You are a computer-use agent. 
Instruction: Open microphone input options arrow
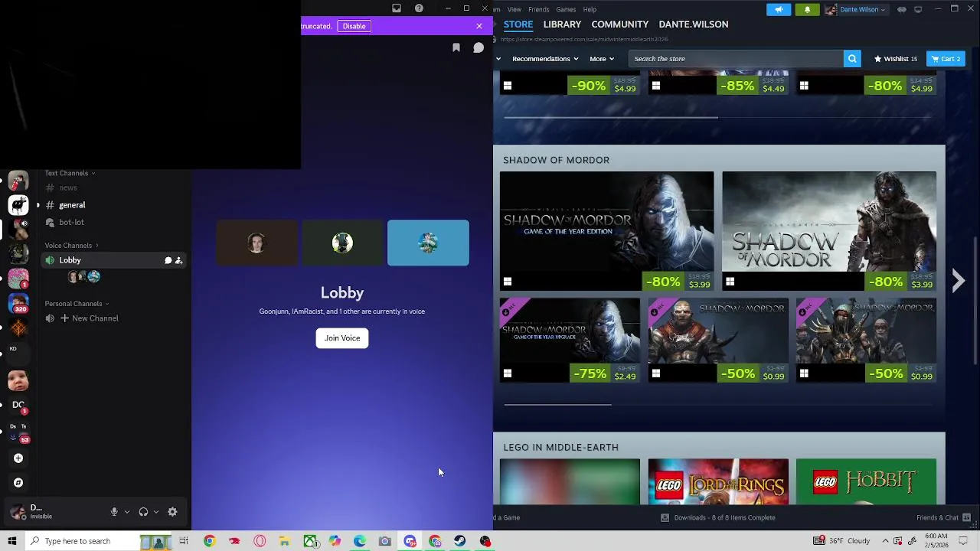point(127,512)
